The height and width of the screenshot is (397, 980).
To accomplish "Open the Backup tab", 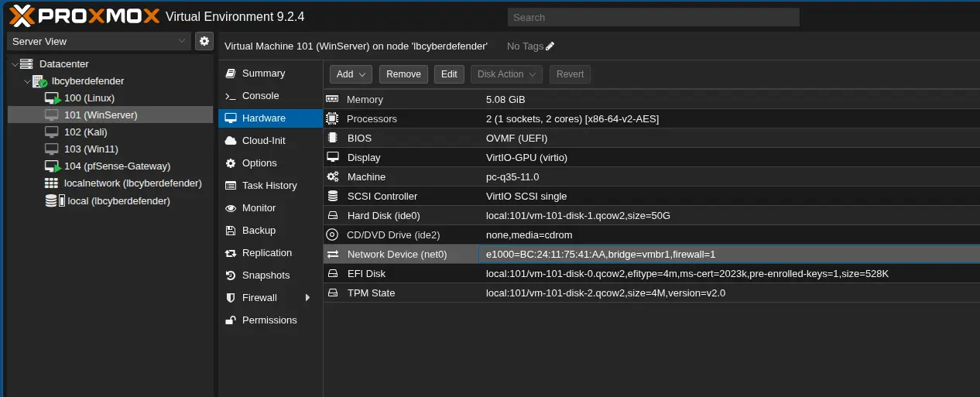I will [x=270, y=231].
